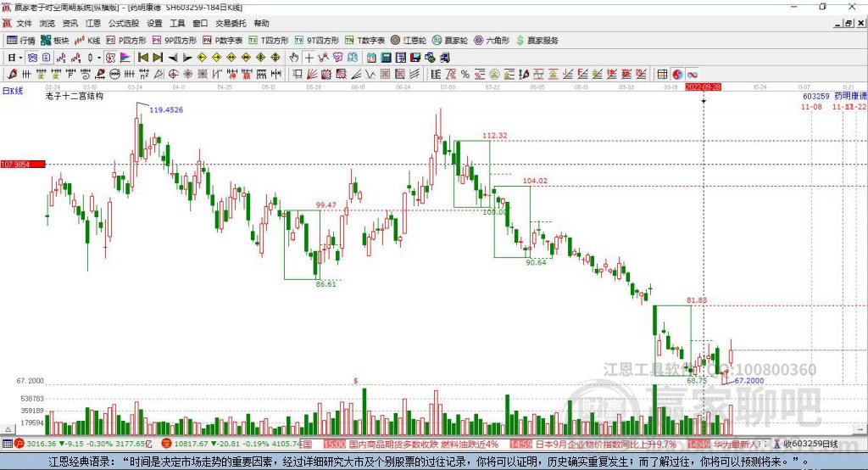Click the 603259 stock code

pyautogui.click(x=816, y=96)
